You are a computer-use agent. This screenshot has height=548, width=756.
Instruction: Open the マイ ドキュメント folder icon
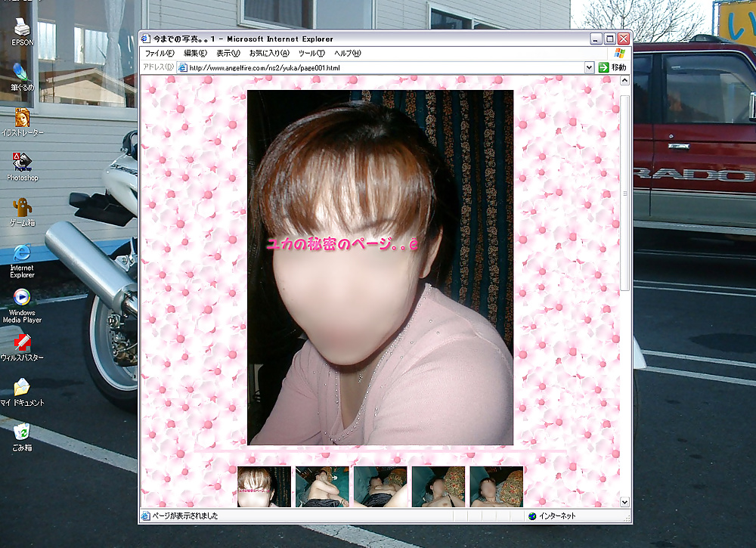coord(22,389)
